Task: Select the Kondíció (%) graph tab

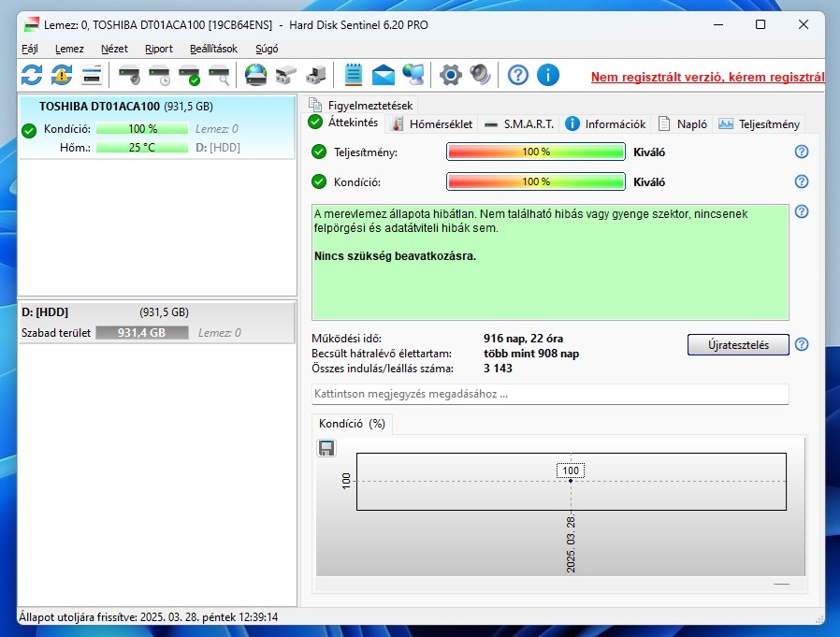Action: pos(352,423)
